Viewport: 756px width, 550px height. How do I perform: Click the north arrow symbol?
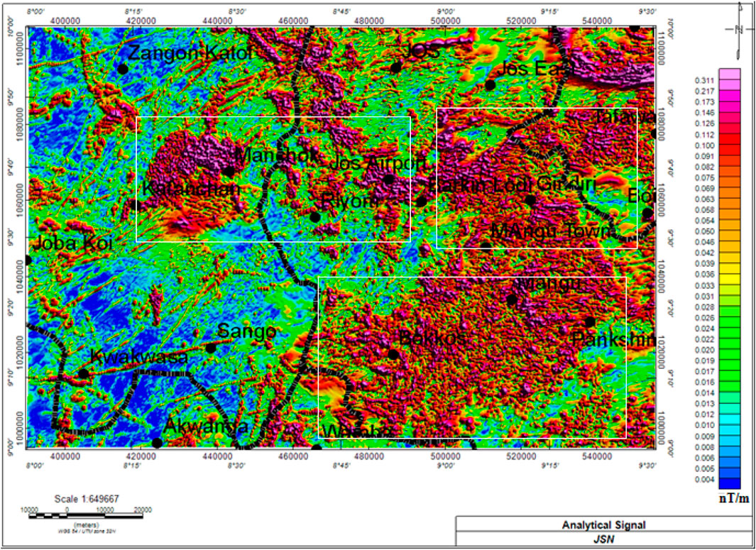point(739,30)
